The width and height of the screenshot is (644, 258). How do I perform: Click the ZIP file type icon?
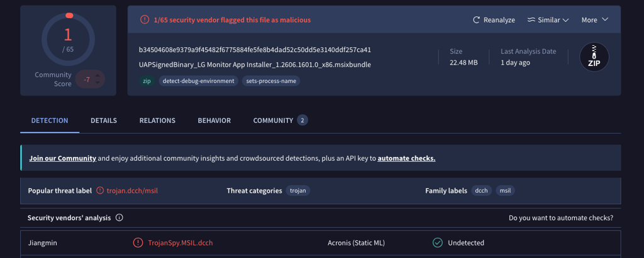(x=594, y=57)
